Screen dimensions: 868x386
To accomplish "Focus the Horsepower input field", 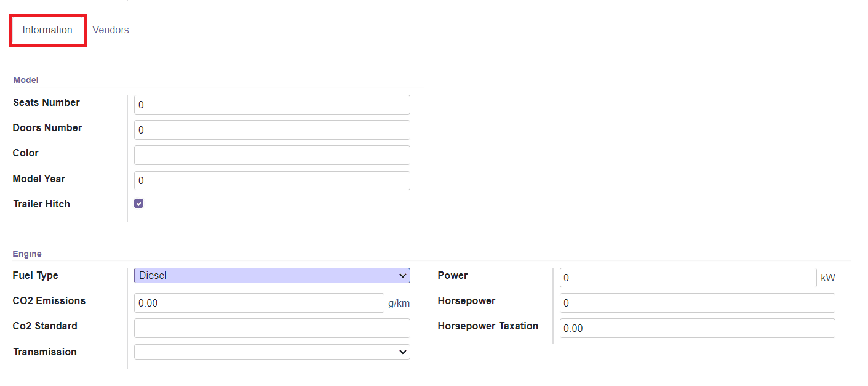I will 696,302.
